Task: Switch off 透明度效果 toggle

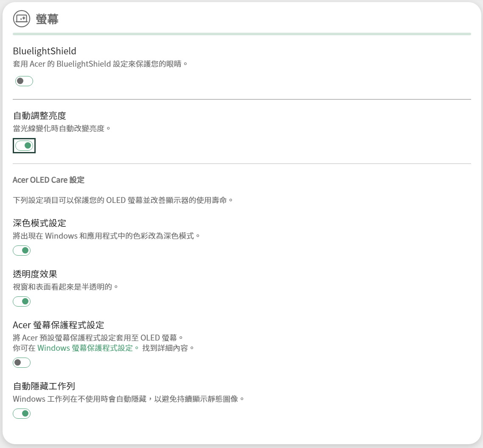Action: (x=22, y=301)
